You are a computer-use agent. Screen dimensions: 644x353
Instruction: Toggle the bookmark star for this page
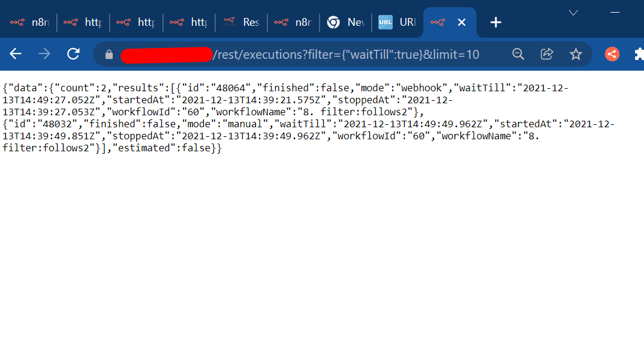[576, 54]
